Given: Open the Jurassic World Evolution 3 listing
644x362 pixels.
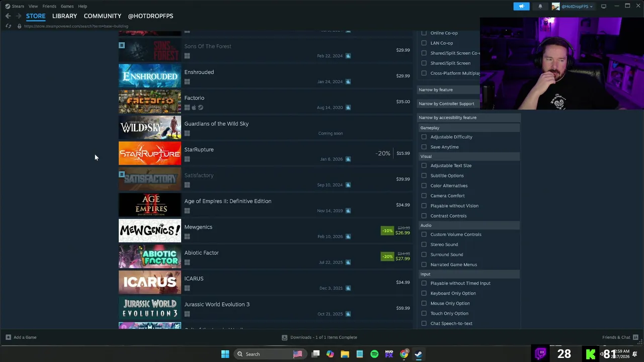Looking at the screenshot, I should point(265,308).
